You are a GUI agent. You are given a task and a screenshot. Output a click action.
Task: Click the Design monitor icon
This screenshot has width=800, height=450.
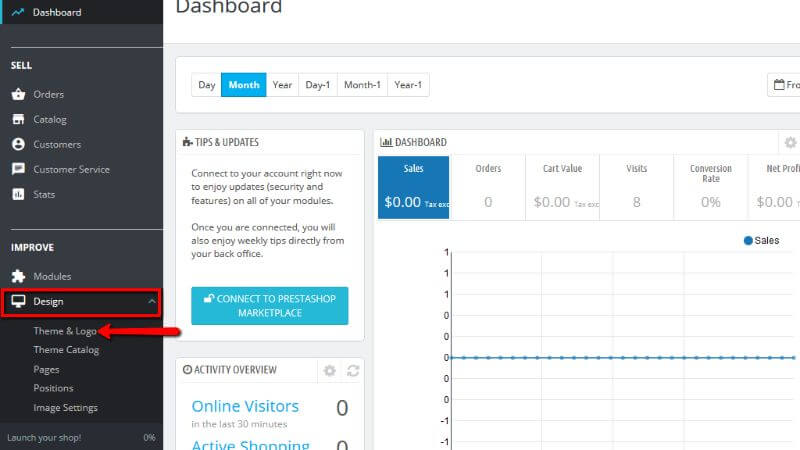(18, 302)
